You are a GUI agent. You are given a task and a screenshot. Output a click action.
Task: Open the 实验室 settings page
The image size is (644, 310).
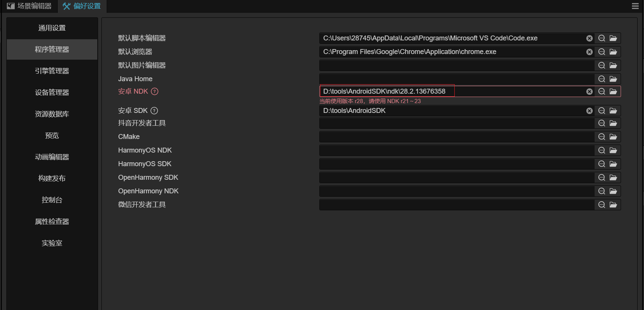[x=52, y=243]
